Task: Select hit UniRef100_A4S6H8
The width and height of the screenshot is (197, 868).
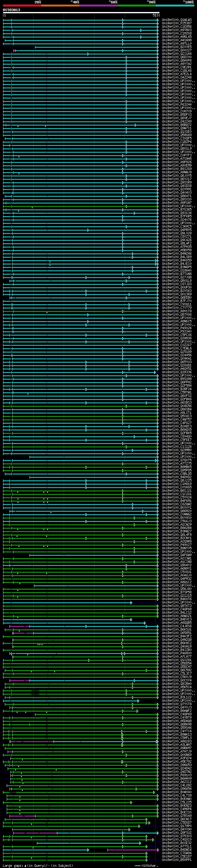Action: 177,40
